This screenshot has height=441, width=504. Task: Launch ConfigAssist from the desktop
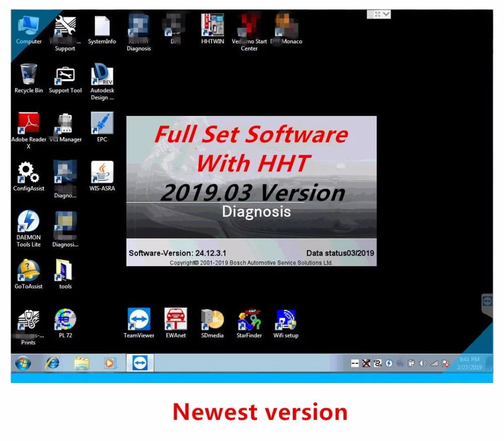[29, 176]
